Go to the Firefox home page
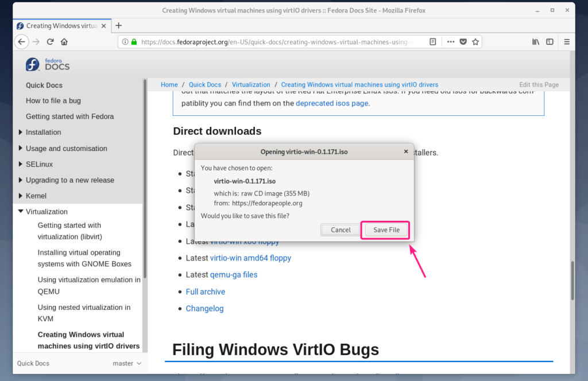The height and width of the screenshot is (381, 588). (x=64, y=41)
